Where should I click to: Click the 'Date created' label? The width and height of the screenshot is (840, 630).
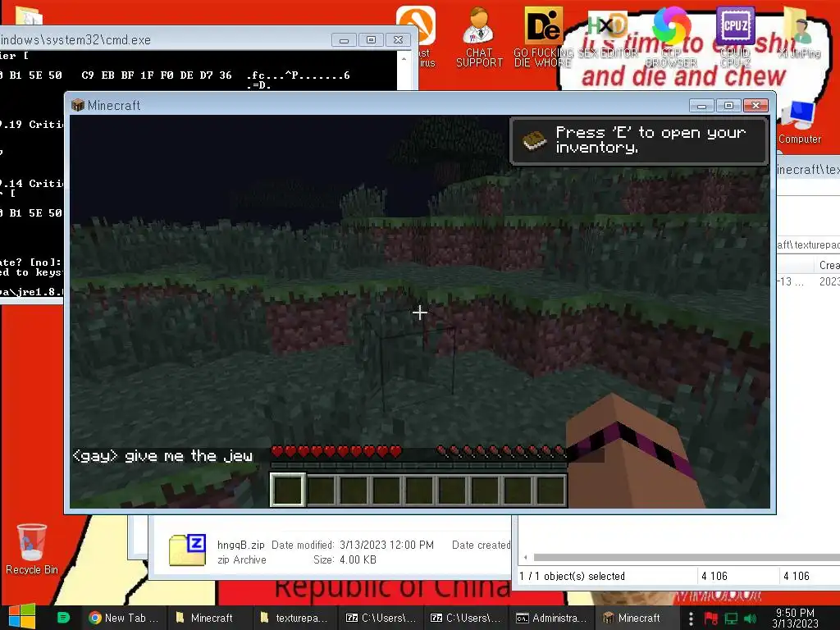[x=481, y=545]
